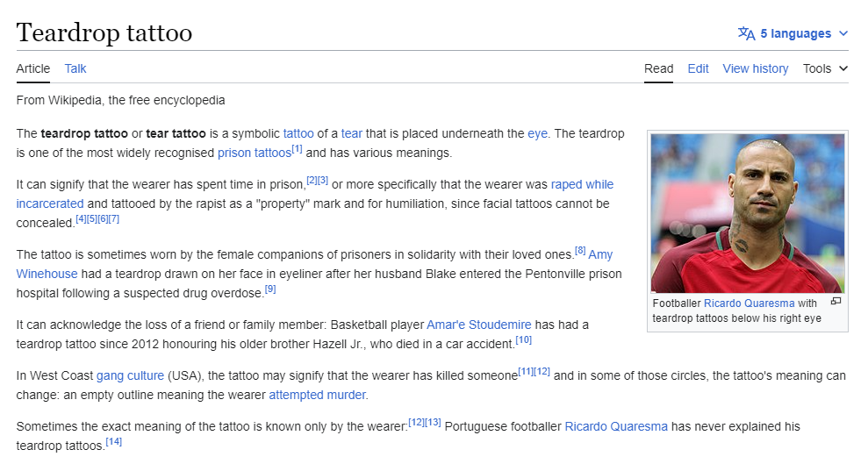Jump to citation [10]
Image resolution: width=868 pixels, height=464 pixels.
pos(524,340)
